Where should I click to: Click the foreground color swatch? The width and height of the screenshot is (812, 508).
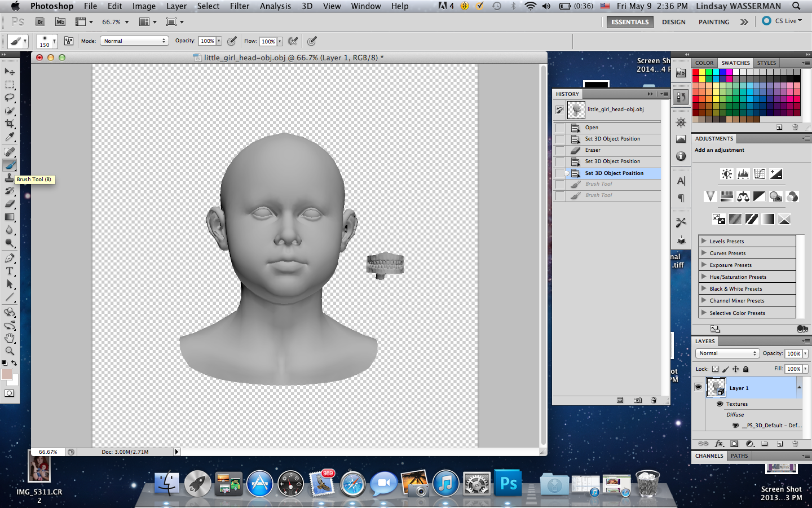pyautogui.click(x=7, y=375)
